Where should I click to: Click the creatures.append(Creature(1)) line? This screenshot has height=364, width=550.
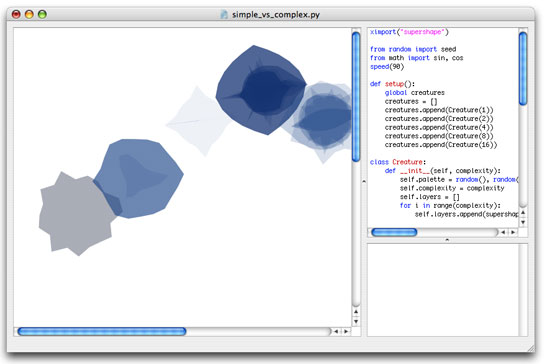pos(439,110)
